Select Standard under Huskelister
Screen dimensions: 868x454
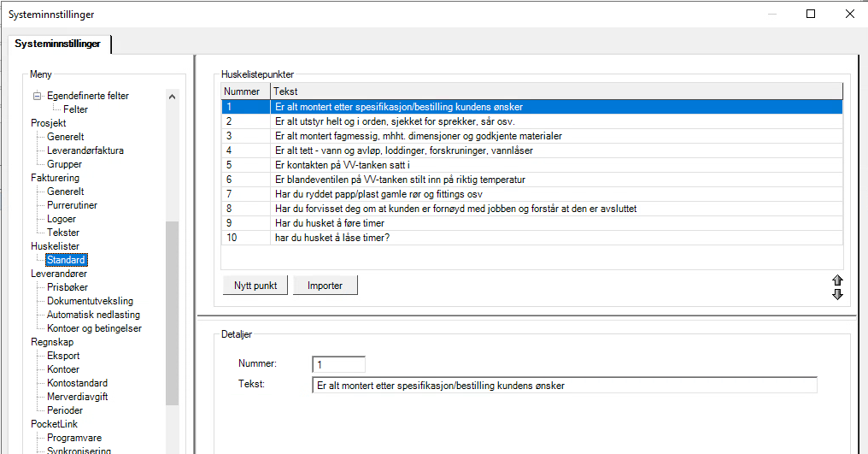(66, 259)
